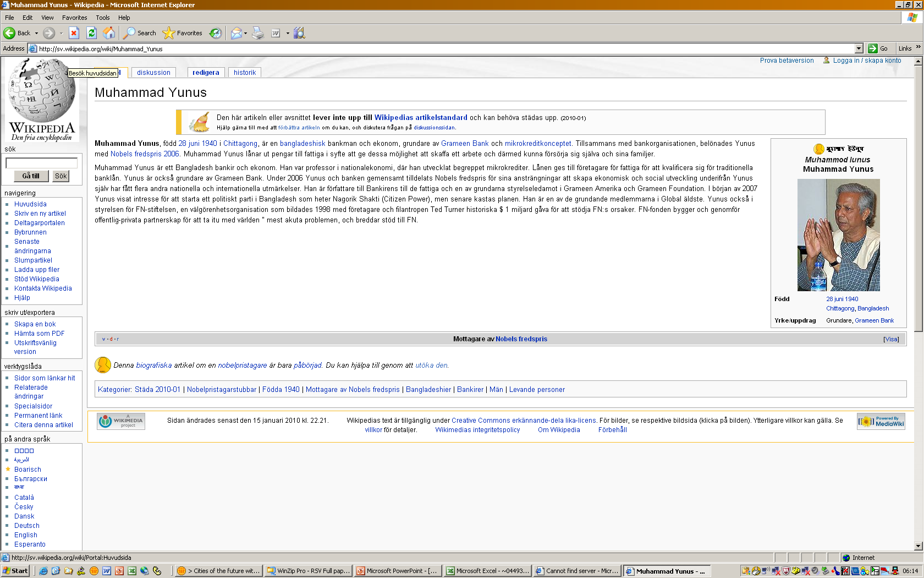
Task: Open the Grameen Bank link in the infobox
Action: (x=874, y=320)
